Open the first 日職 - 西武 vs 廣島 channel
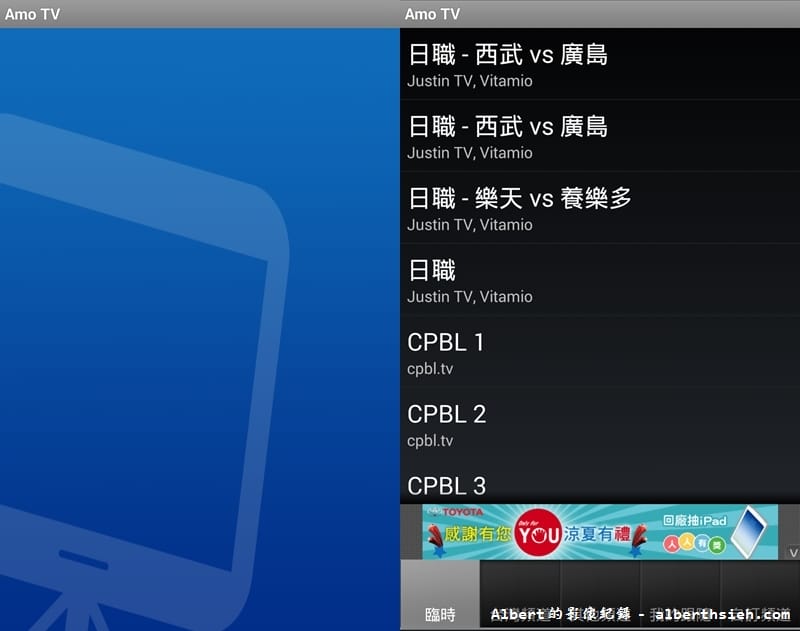Image resolution: width=800 pixels, height=631 pixels. (600, 64)
